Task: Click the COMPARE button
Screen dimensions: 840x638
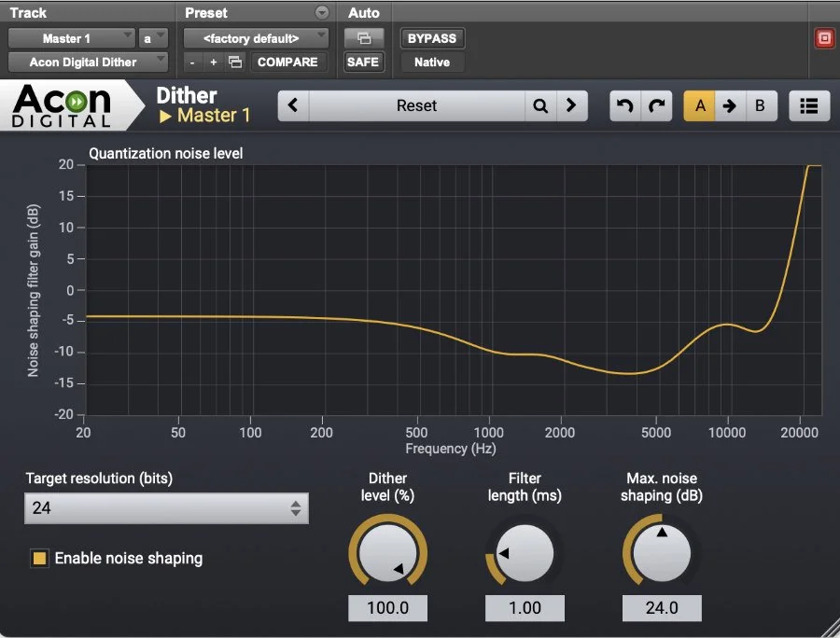Action: (x=287, y=62)
